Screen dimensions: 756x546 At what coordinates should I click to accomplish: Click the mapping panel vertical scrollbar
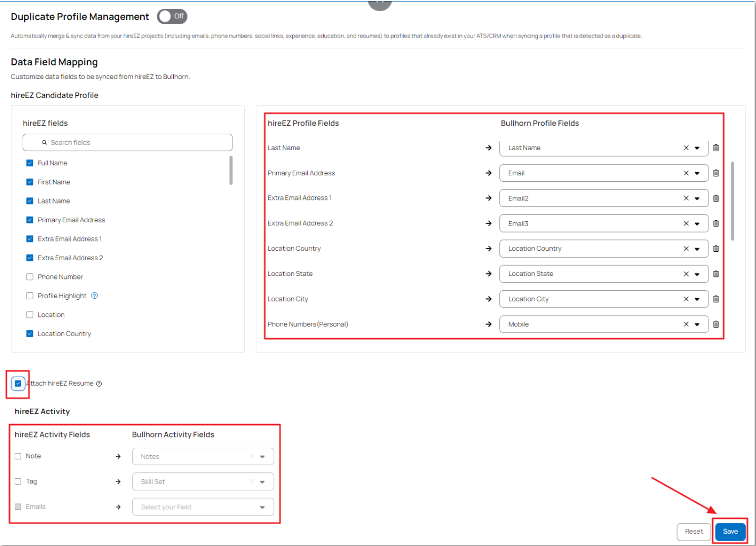[x=732, y=201]
